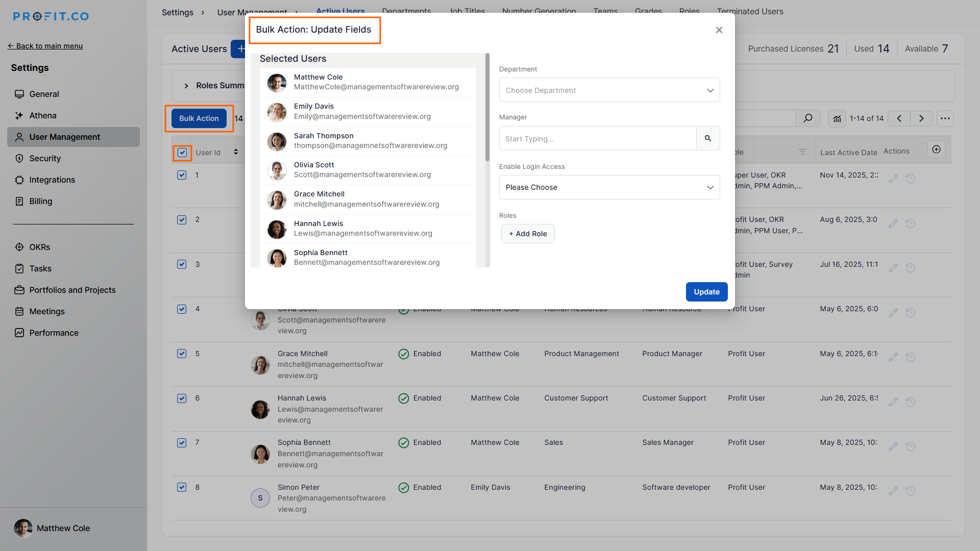The width and height of the screenshot is (980, 551).
Task: Click the edit pencil for user 5
Action: (893, 357)
